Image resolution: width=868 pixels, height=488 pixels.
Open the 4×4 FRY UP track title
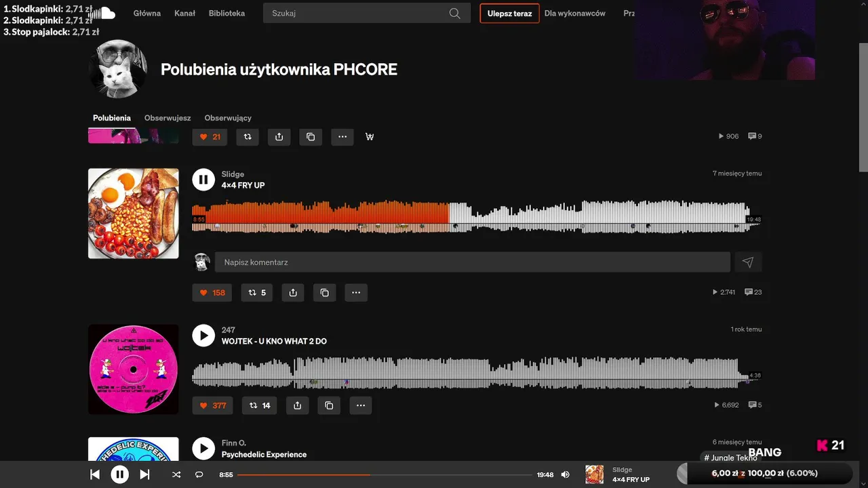pyautogui.click(x=243, y=186)
